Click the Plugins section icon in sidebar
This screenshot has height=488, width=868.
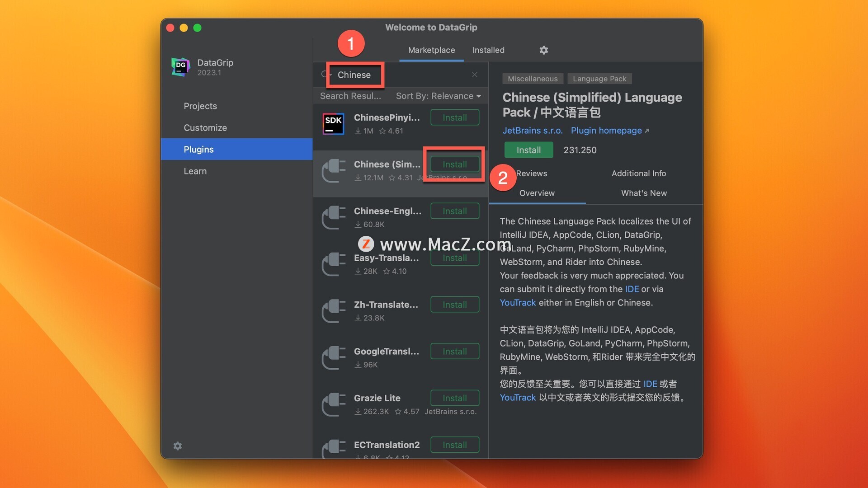pos(198,150)
